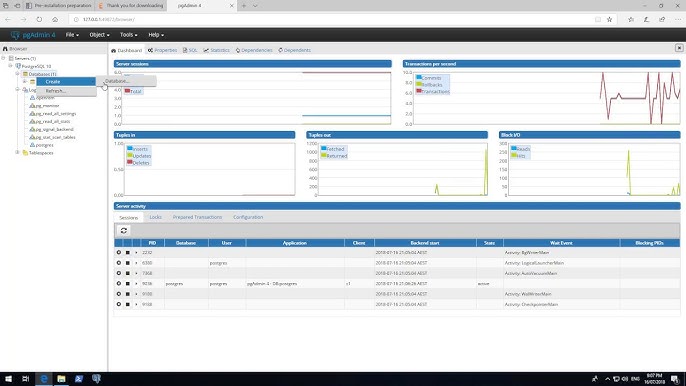Terminate session square in BgWriterMain row
The width and height of the screenshot is (686, 386).
point(128,253)
